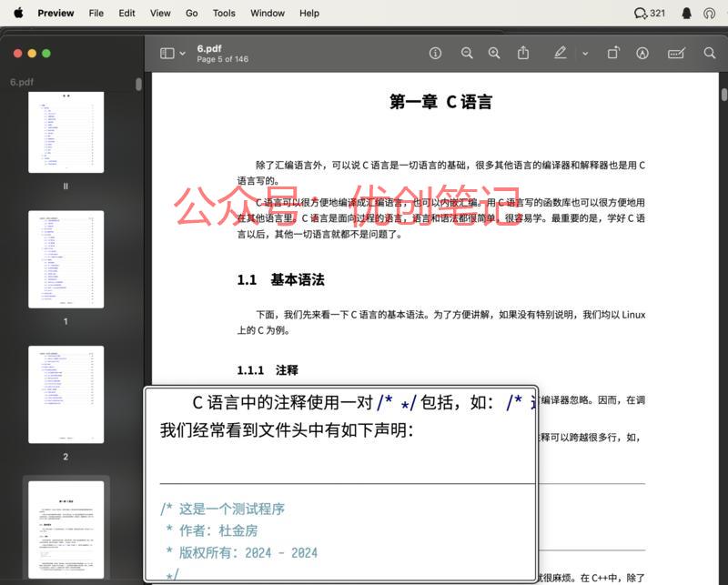Open the Tools menu
The height and width of the screenshot is (585, 728).
224,13
